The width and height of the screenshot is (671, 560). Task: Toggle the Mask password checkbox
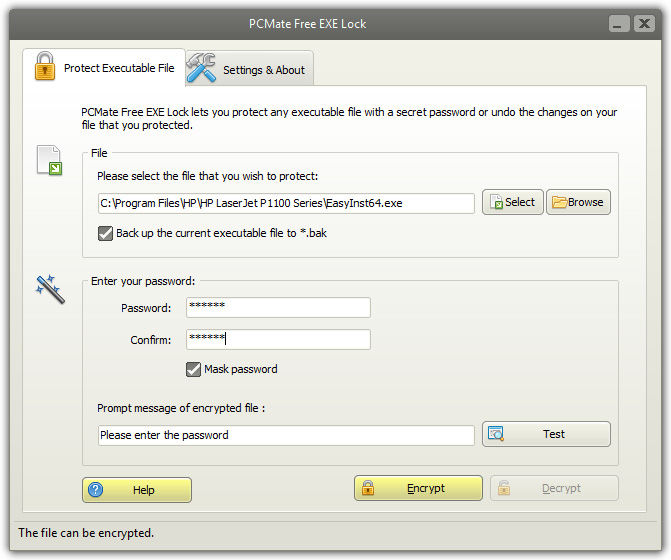pos(194,369)
